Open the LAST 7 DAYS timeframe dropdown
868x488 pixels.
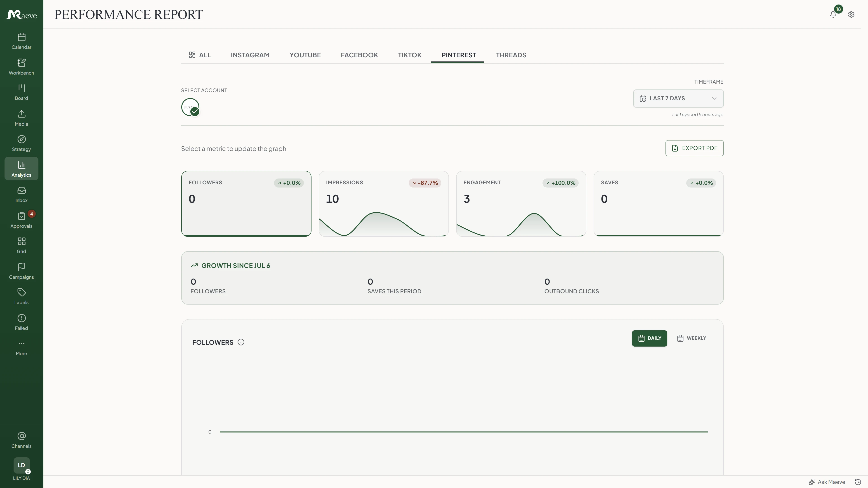678,98
